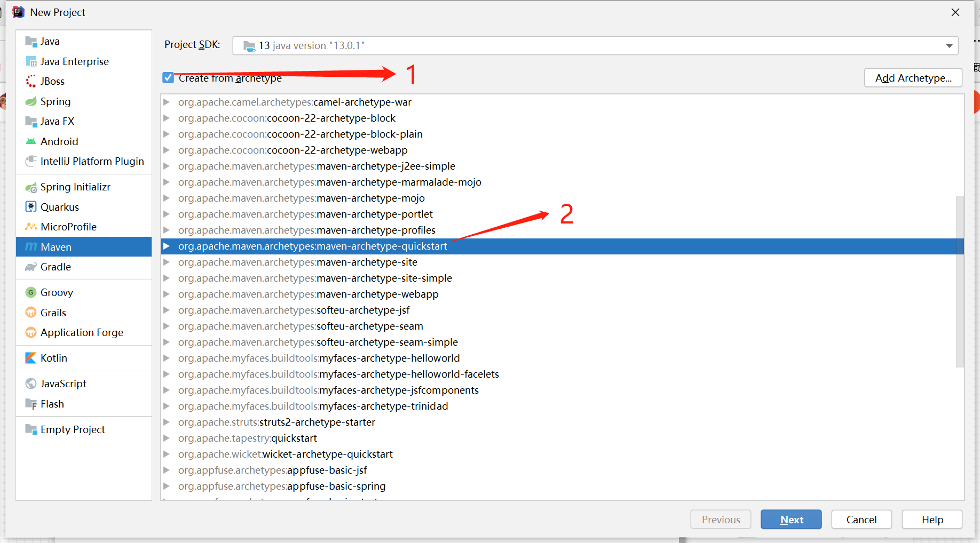Screen dimensions: 980x543
Task: Expand the maven-archetype-webapp node
Action: click(x=167, y=294)
